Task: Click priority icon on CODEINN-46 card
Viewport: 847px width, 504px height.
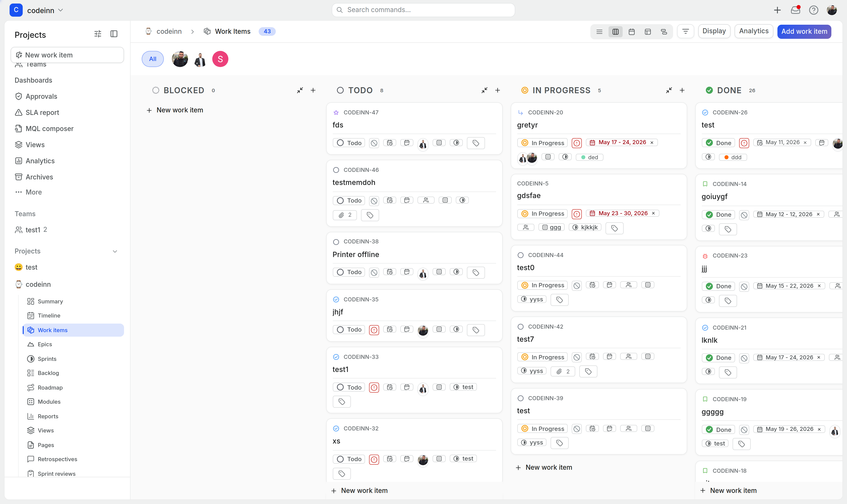Action: [x=374, y=201]
